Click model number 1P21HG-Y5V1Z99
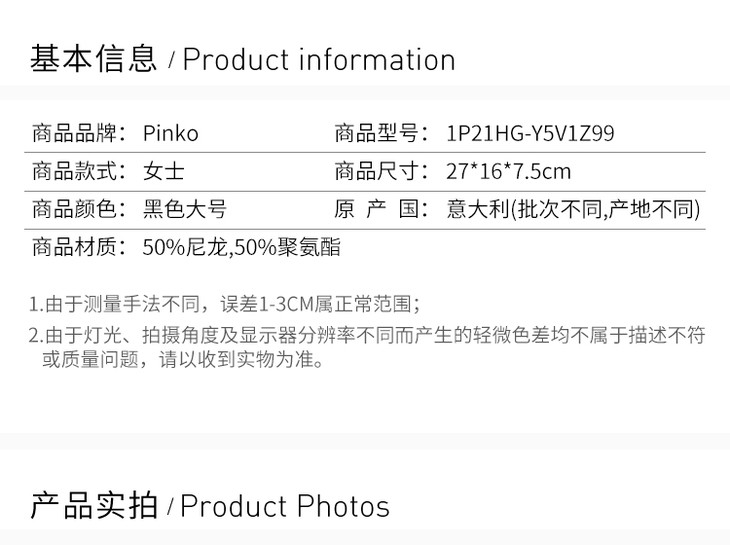Viewport: 730px width, 545px height. [x=530, y=134]
